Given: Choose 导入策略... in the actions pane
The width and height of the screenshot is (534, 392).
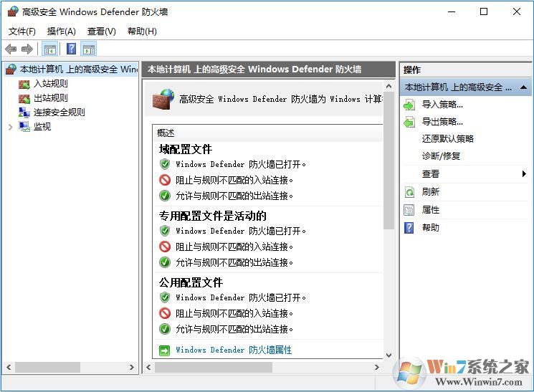Looking at the screenshot, I should (x=442, y=105).
